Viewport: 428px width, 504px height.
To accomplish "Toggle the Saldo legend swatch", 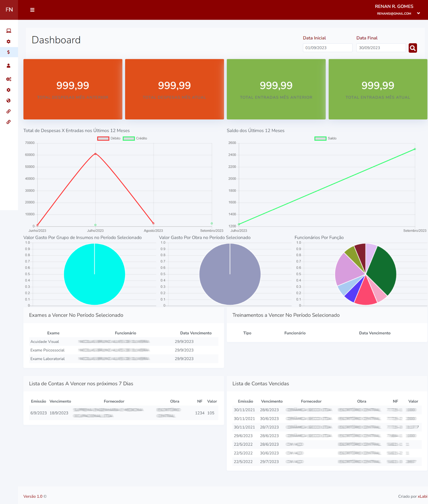I will tap(320, 138).
